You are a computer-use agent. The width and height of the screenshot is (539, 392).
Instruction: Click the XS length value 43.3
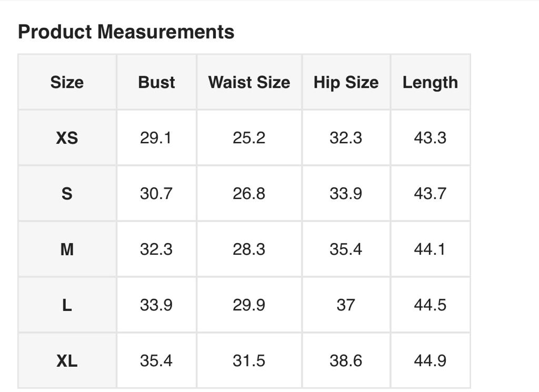(x=430, y=138)
